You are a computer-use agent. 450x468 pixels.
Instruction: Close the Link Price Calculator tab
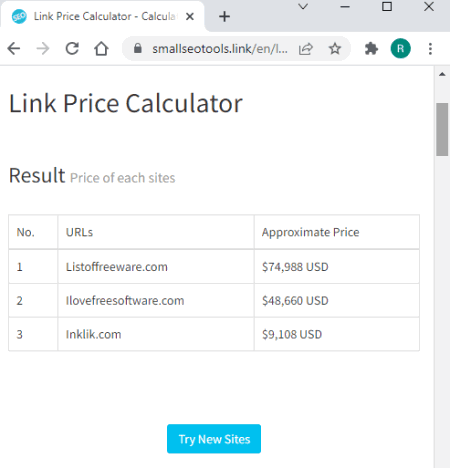click(190, 16)
